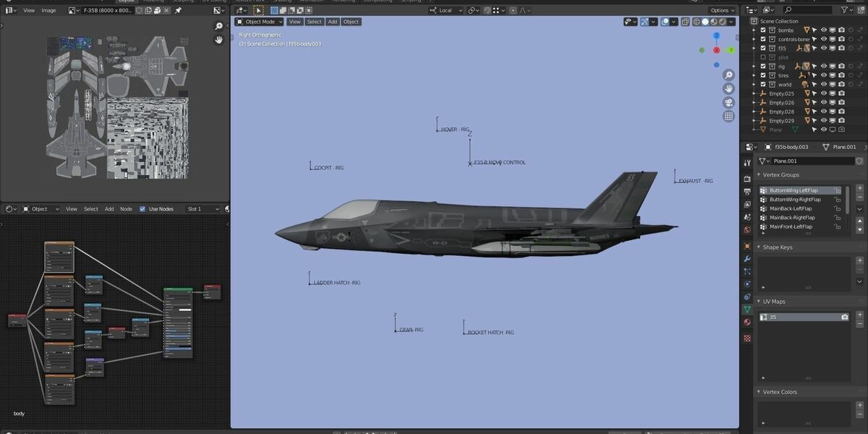Viewport: 868px width, 434px height.
Task: Click the pan hand icon in the image editor
Action: tap(219, 40)
